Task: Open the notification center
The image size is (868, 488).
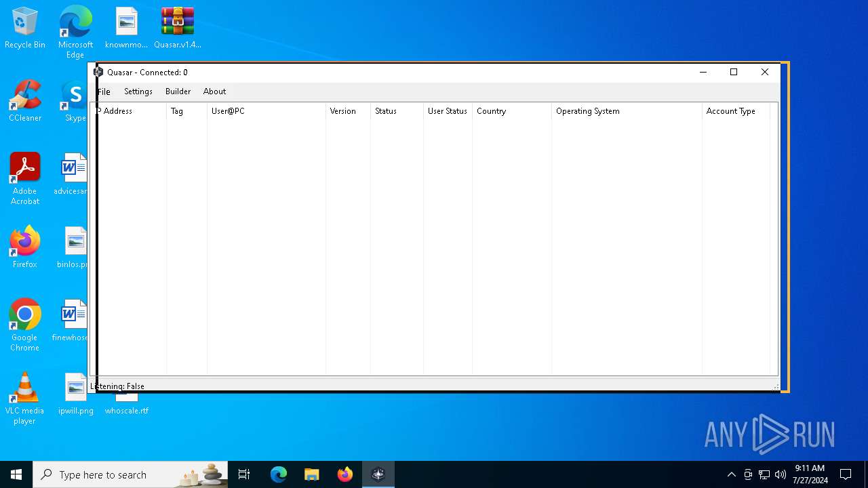Action: [846, 474]
